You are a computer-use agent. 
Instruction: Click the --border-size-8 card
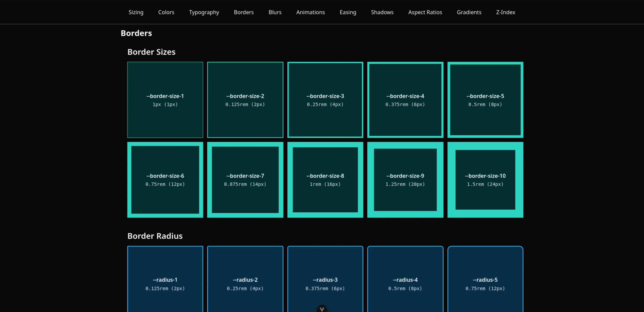tap(325, 180)
